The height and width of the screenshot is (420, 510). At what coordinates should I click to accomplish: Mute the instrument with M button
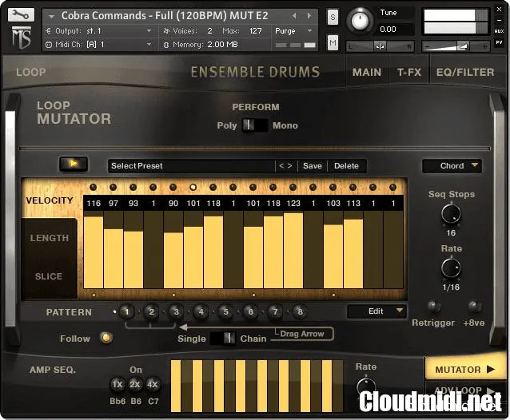(x=333, y=42)
